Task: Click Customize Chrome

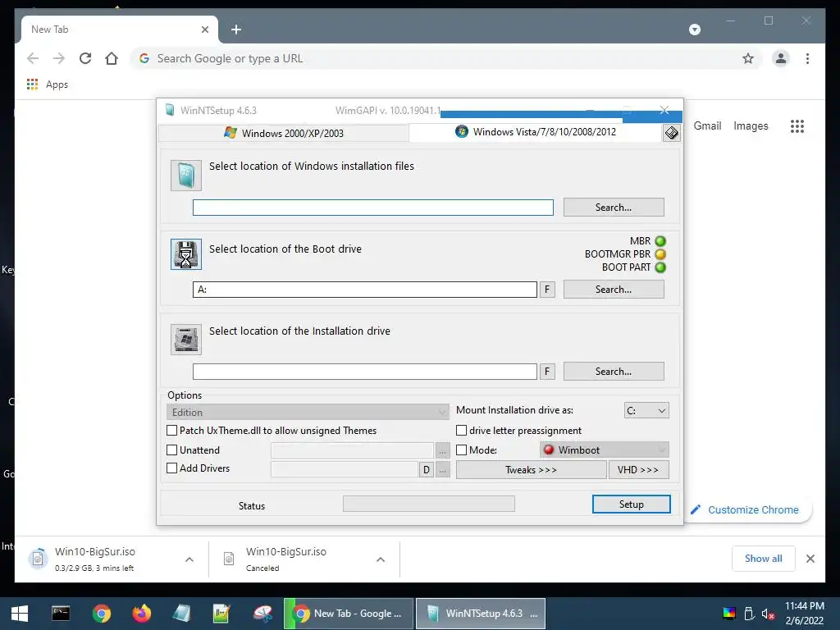Action: 749,509
